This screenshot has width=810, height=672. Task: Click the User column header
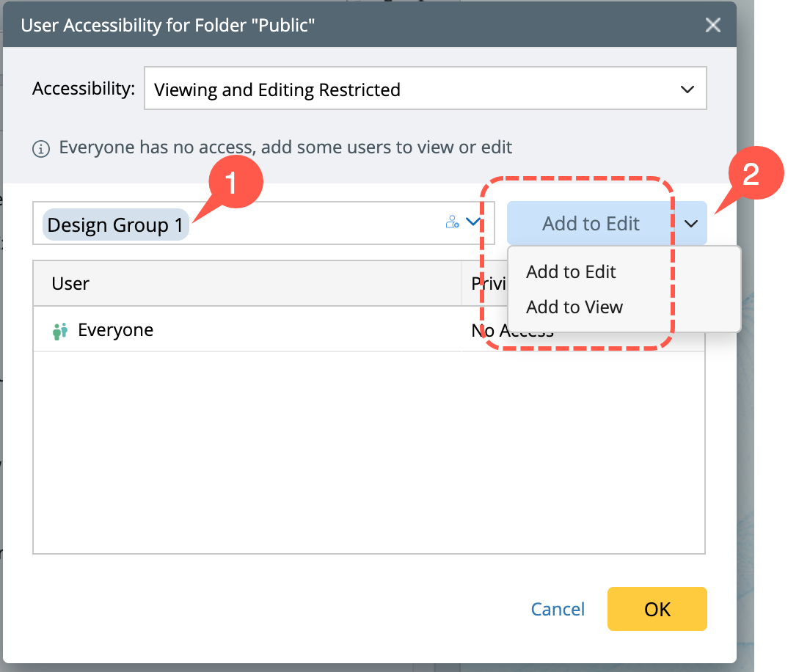[71, 284]
